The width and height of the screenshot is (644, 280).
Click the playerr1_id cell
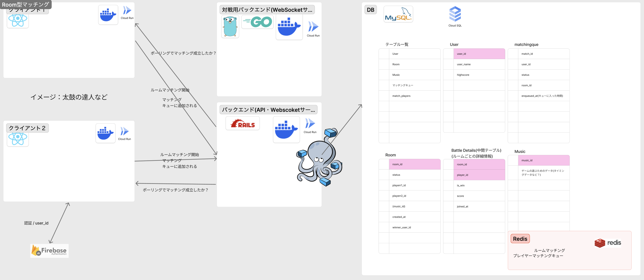point(415,185)
